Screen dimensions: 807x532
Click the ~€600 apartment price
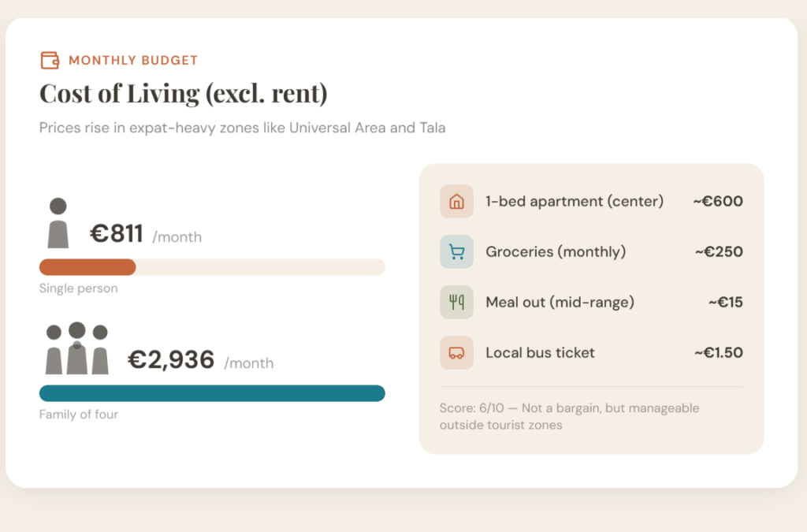718,202
